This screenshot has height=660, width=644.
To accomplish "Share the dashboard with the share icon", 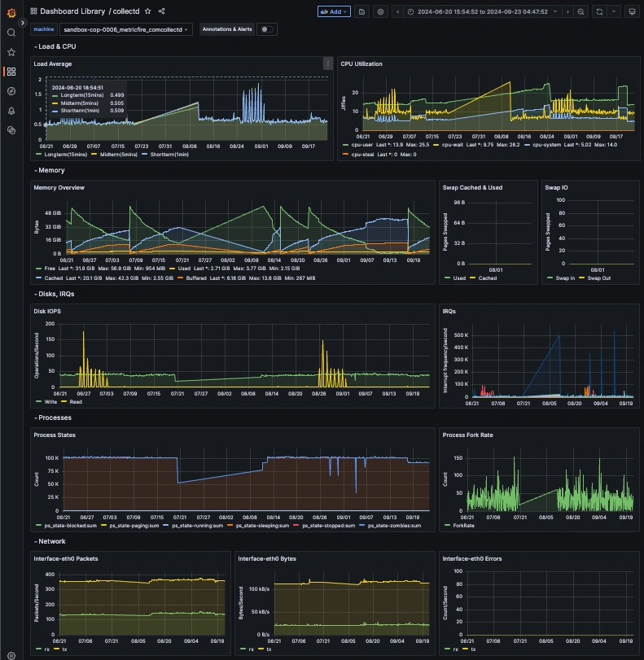I will [161, 11].
